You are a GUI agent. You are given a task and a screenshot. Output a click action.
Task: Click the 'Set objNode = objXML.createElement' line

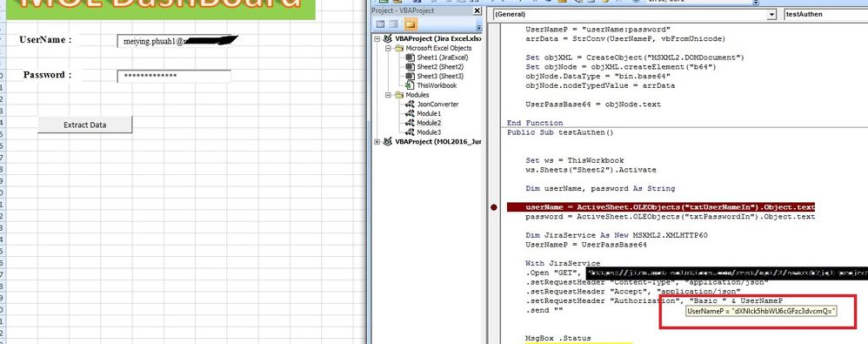coord(620,67)
